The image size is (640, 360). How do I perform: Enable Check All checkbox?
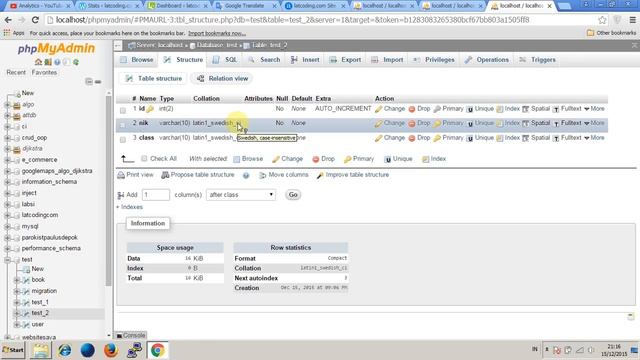pyautogui.click(x=144, y=158)
